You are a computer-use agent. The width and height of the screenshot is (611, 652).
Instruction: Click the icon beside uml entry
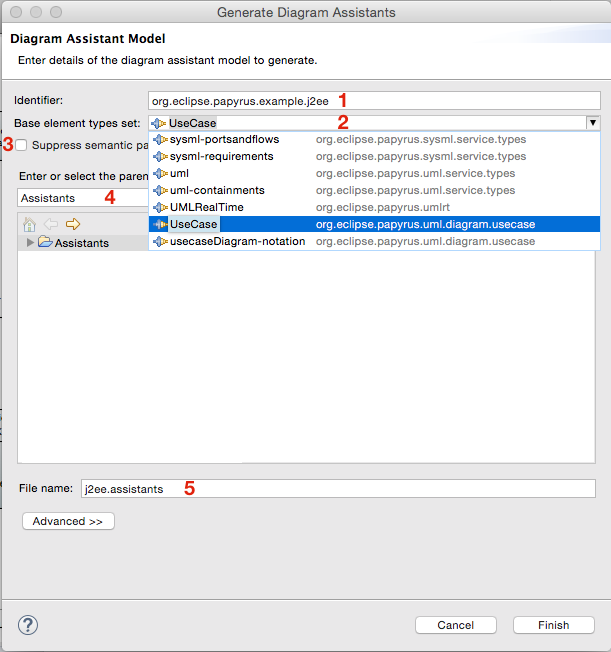point(160,173)
